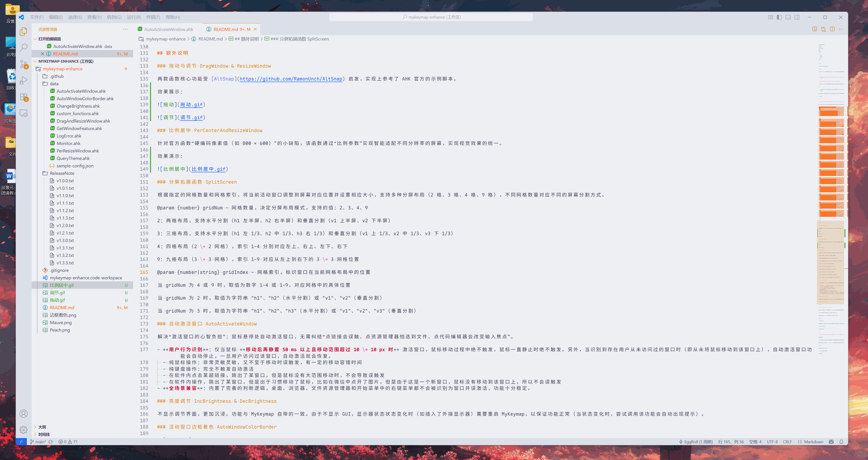Image resolution: width=868 pixels, height=460 pixels.
Task: Open the Search view in activity bar
Action: click(x=24, y=47)
